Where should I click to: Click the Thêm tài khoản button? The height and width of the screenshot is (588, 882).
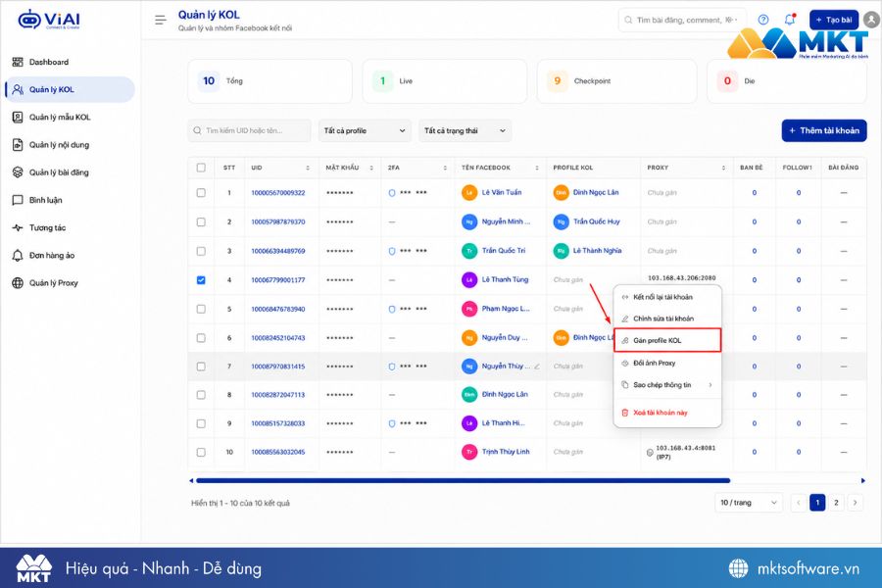(x=824, y=130)
